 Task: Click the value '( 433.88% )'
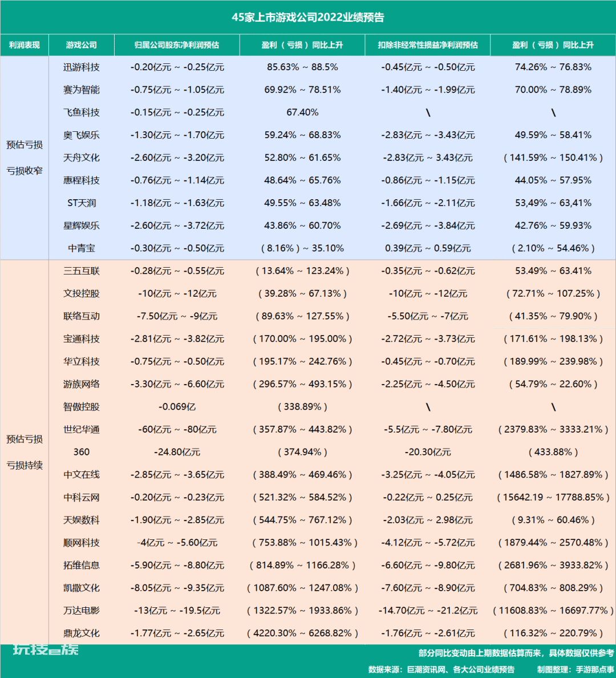[x=553, y=452]
